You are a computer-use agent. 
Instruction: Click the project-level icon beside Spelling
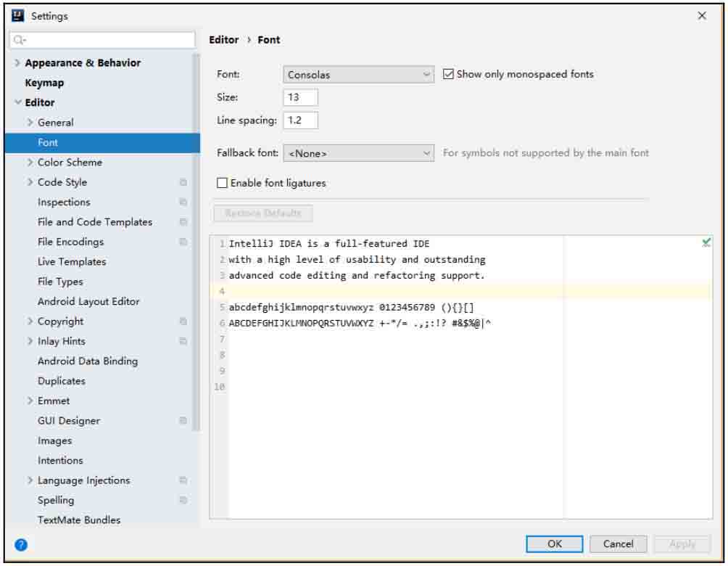point(183,500)
